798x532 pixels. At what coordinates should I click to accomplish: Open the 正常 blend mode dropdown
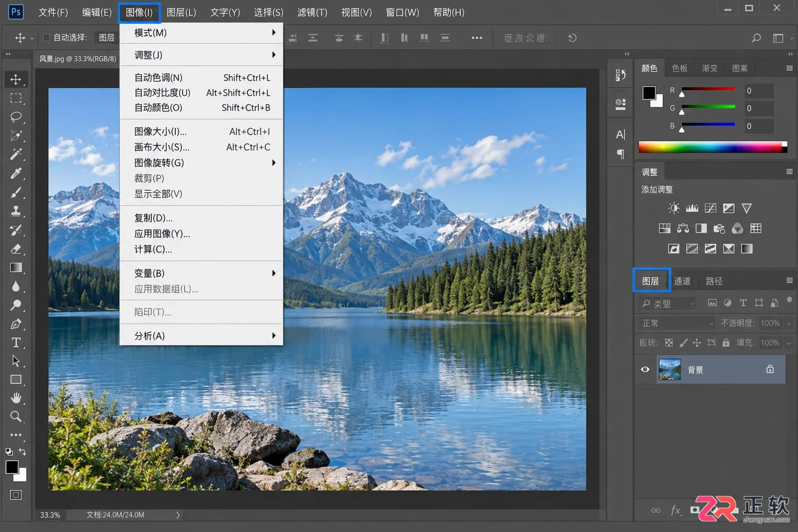[x=677, y=323]
